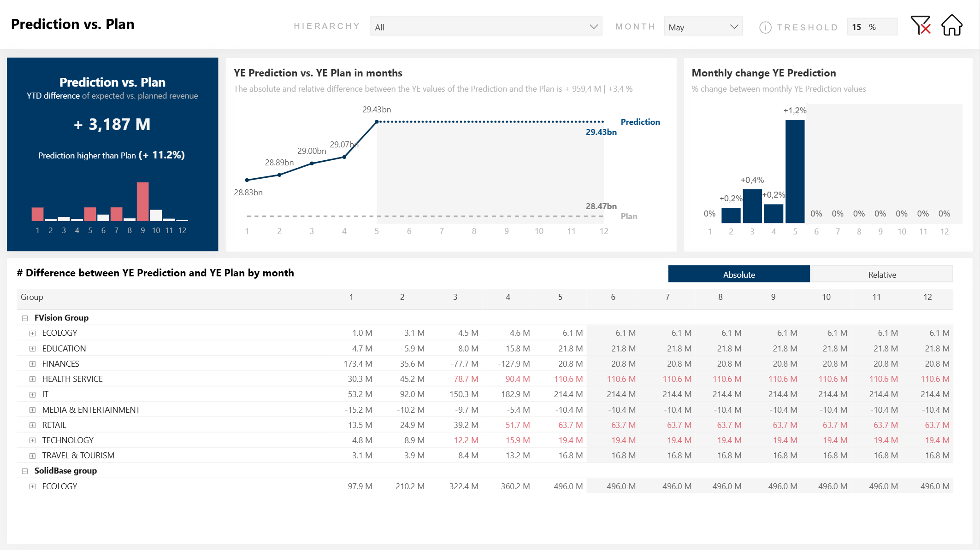
Task: Expand the TRAVEL & TOURISM row
Action: coord(32,455)
